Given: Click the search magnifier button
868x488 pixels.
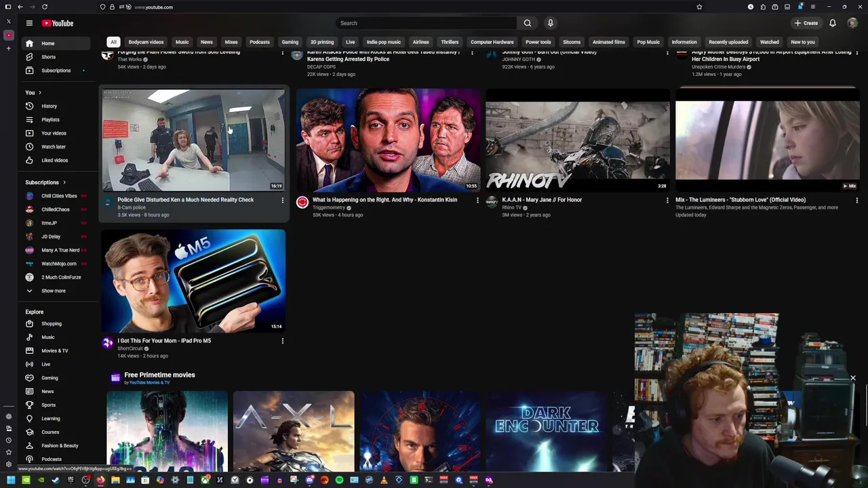Looking at the screenshot, I should [528, 23].
